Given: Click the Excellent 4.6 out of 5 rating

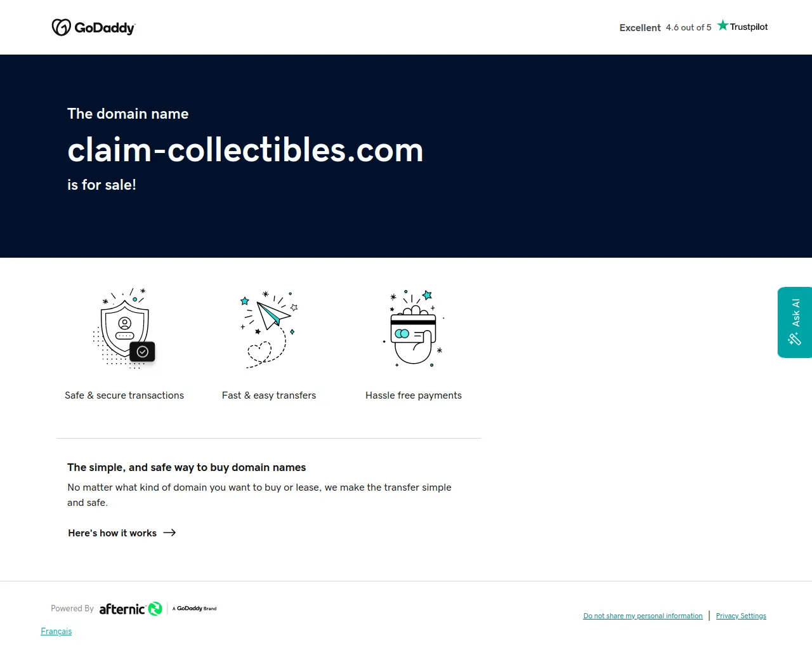Looking at the screenshot, I should click(x=665, y=27).
